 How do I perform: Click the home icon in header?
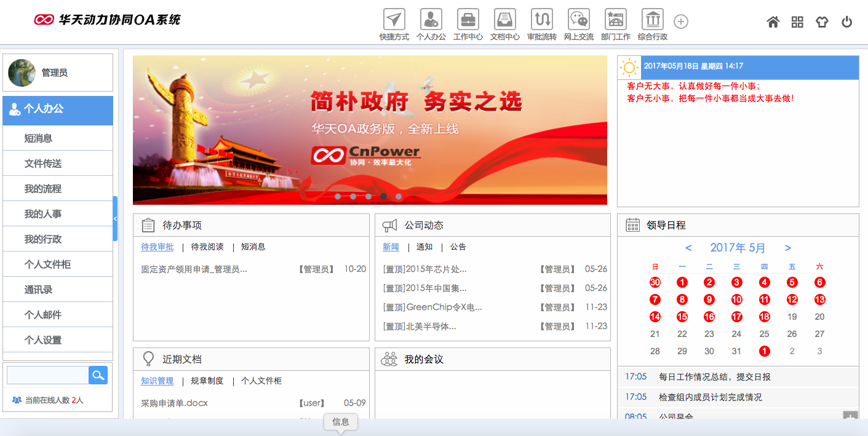coord(773,22)
